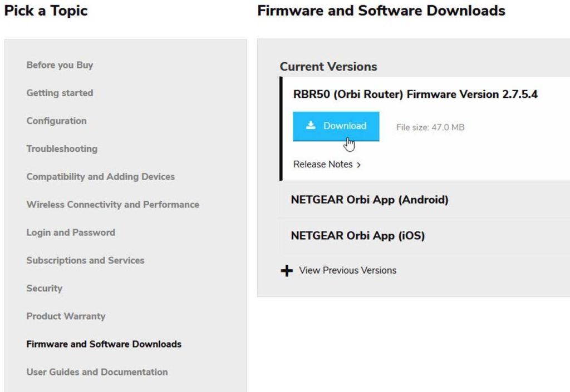Open the Configuration topic

tap(56, 121)
